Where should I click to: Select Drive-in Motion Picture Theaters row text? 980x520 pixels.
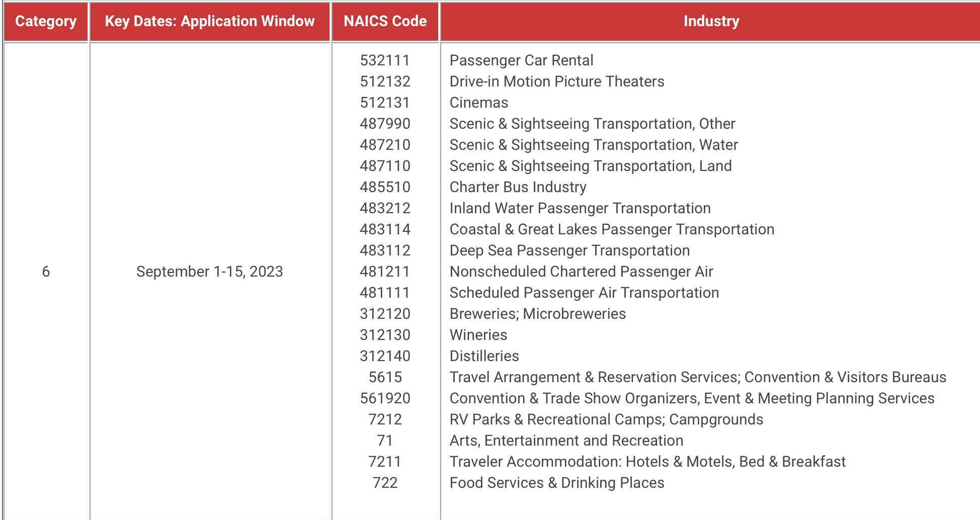pos(556,81)
